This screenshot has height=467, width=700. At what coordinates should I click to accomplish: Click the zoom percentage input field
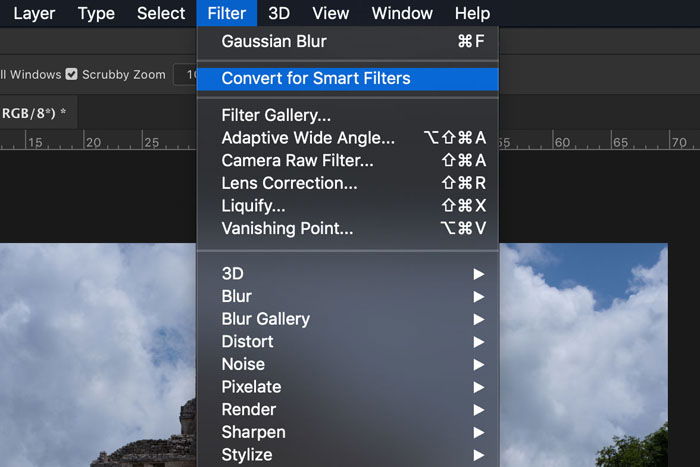point(185,75)
